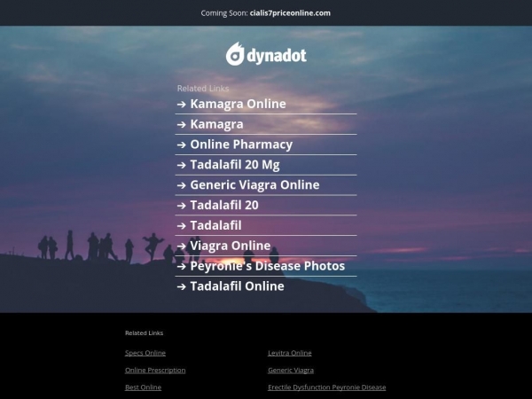Open Peyronie's Disease Photos link

(268, 266)
